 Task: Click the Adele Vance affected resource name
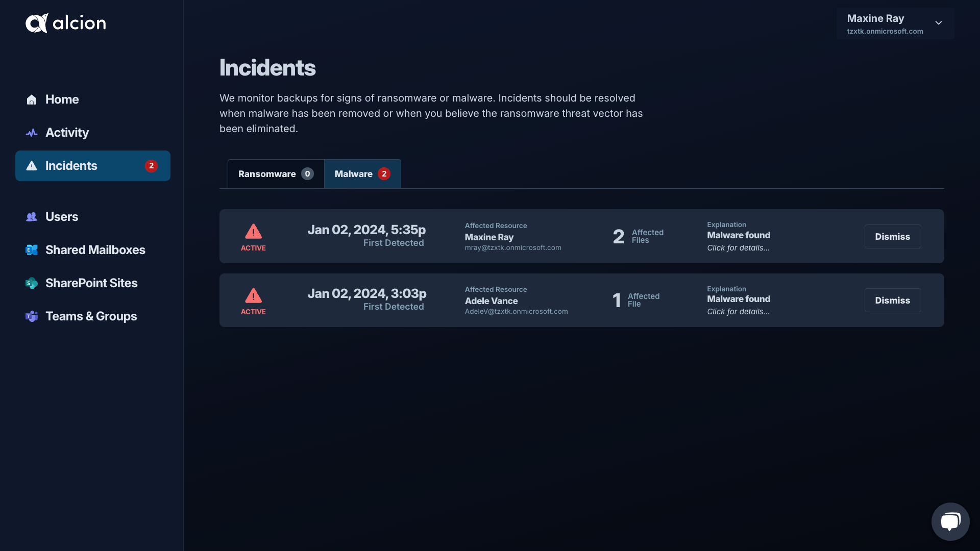pos(491,301)
